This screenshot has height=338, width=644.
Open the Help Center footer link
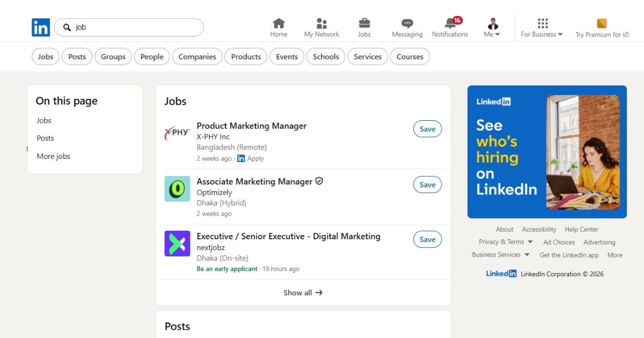(582, 230)
